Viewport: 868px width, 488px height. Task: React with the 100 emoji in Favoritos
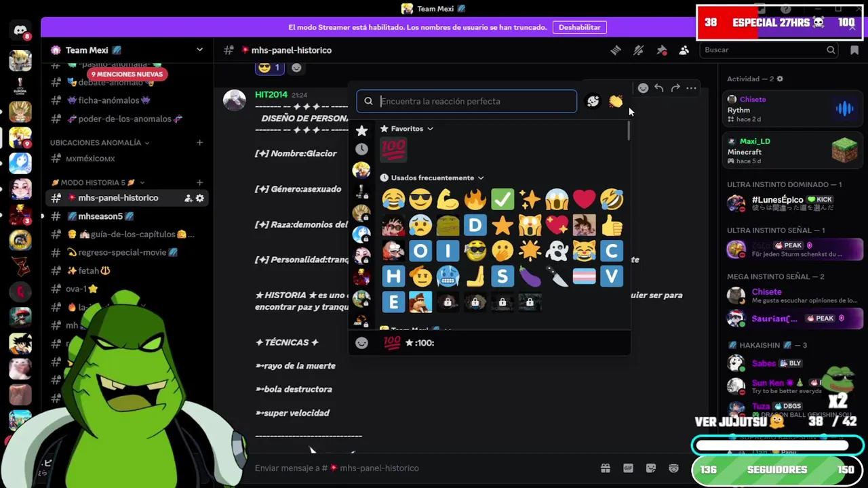(x=393, y=149)
